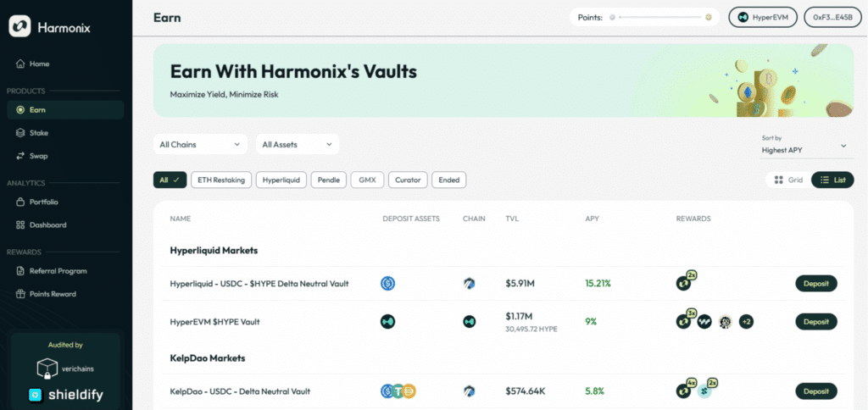Screen dimensions: 868x410
Task: Click KelpDao - USDC - Delta Neutral Vault name
Action: (240, 391)
